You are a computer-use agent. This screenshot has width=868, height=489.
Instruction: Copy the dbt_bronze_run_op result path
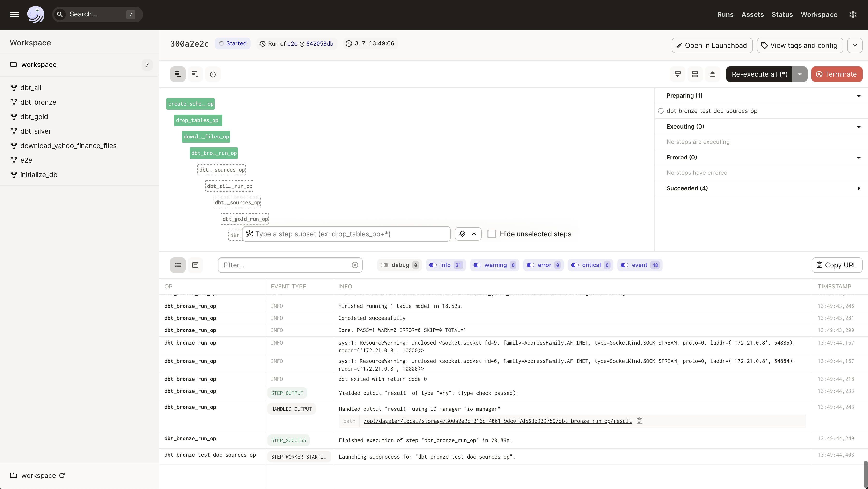click(639, 421)
